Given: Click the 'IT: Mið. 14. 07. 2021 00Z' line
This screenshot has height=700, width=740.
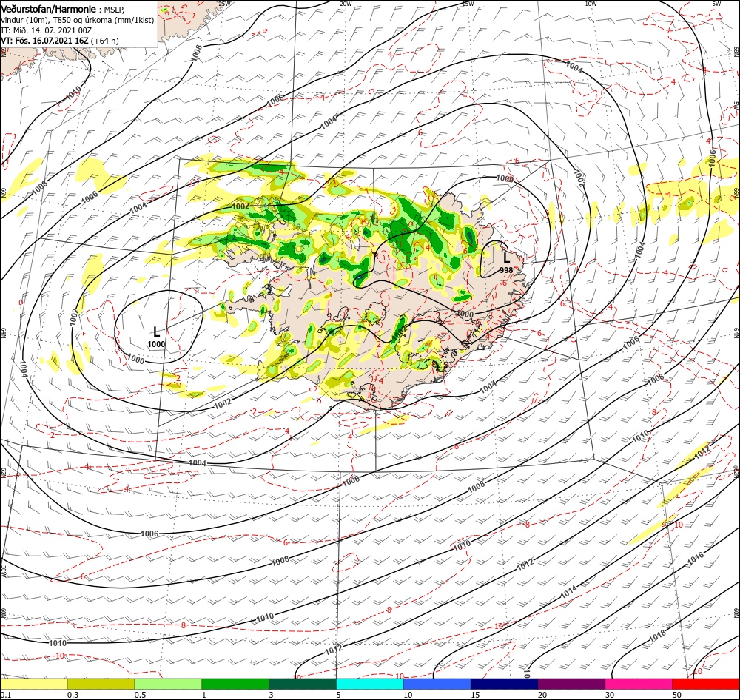Looking at the screenshot, I should tap(46, 30).
